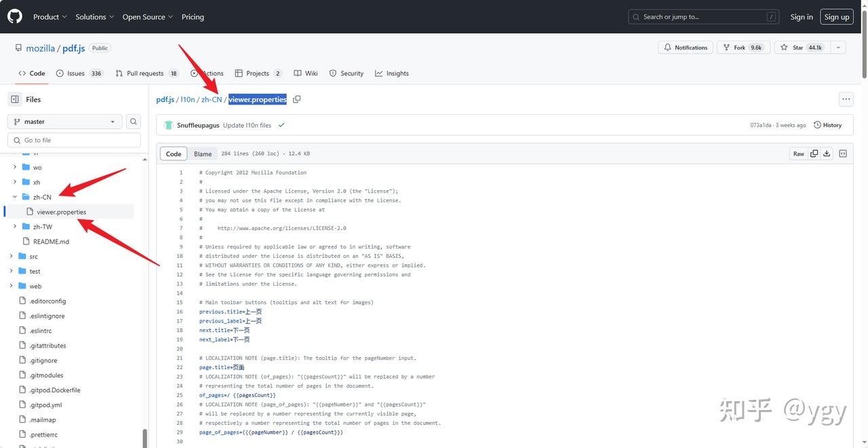View file History
Screen dimensions: 868x448
828,124
